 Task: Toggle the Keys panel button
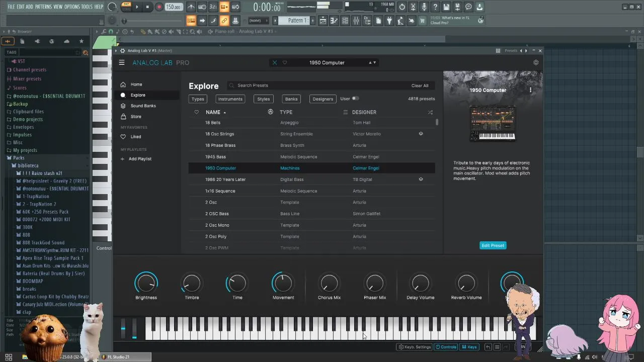469,347
